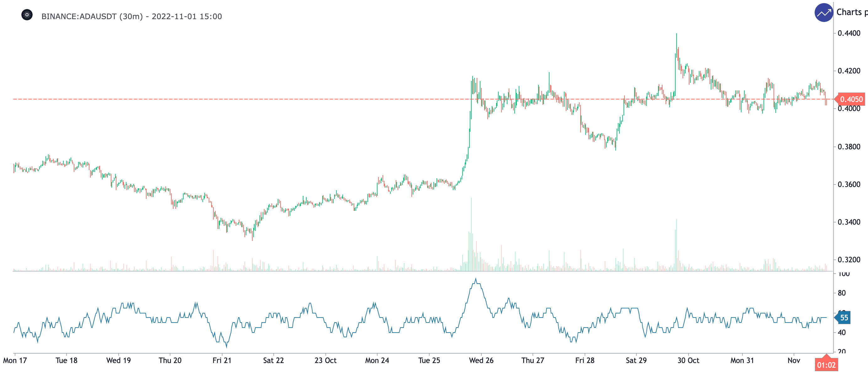
Task: Click the 0.3200 price axis label
Action: [x=849, y=260]
